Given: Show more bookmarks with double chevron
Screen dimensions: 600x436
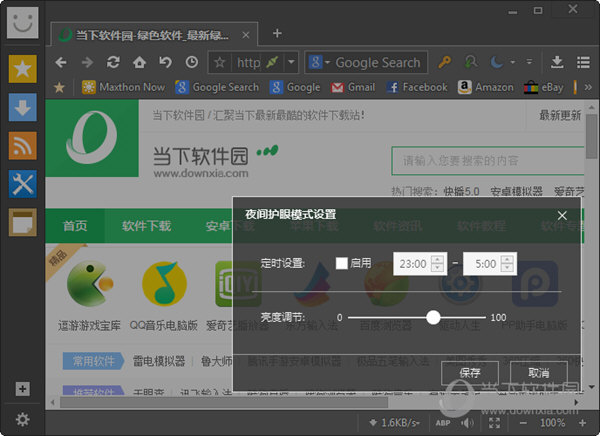Looking at the screenshot, I should [588, 88].
